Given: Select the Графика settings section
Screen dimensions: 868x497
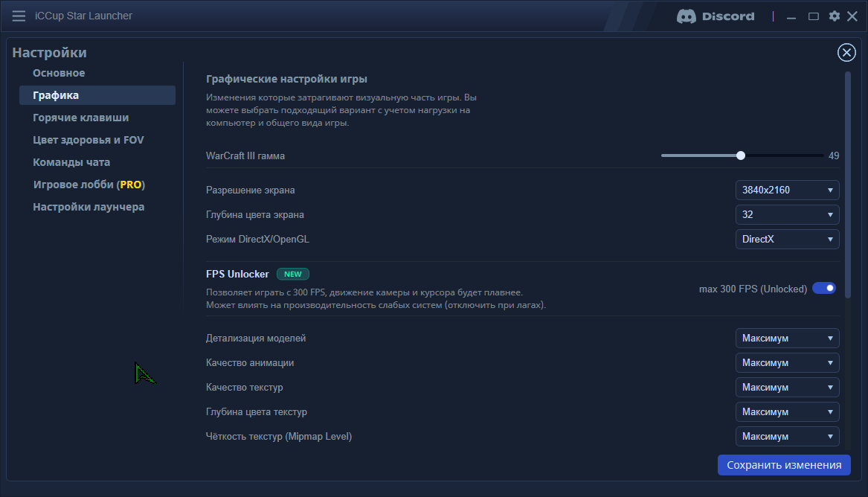Looking at the screenshot, I should pos(97,95).
